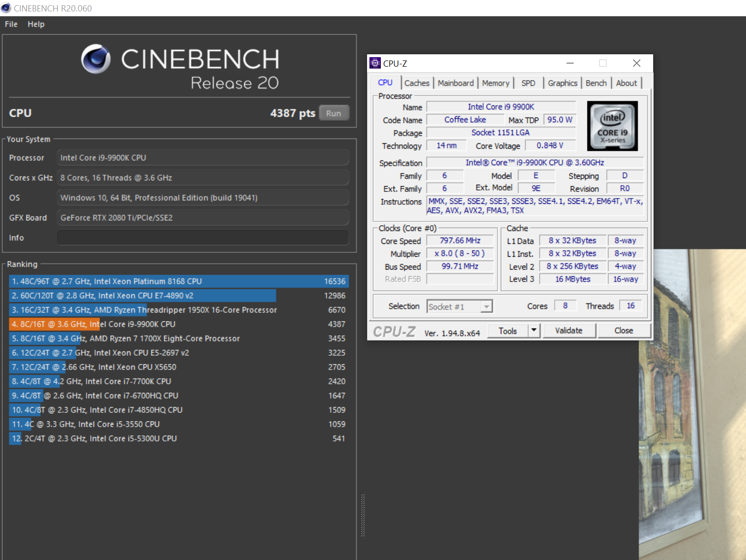Click the Stepping value D
The image size is (746, 560).
pos(625,176)
